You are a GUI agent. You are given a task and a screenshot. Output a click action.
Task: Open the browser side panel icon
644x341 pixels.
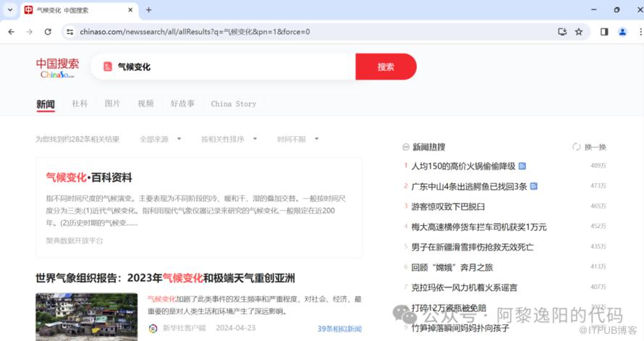coord(604,32)
